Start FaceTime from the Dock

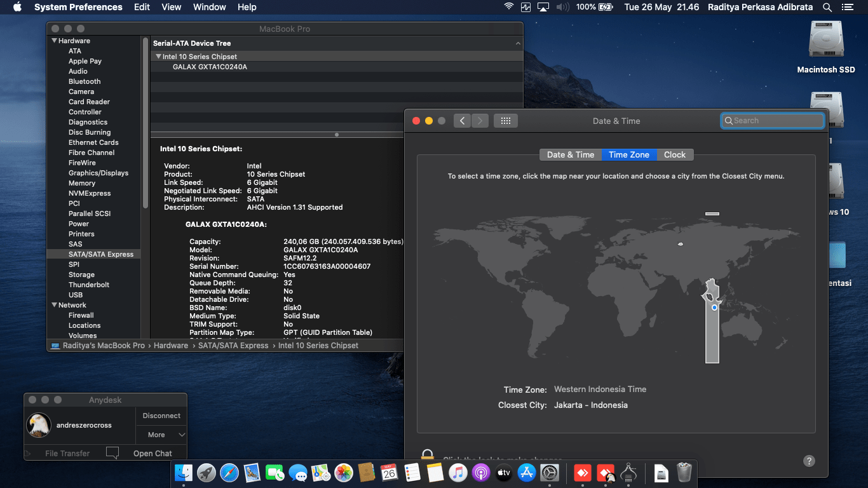(x=275, y=473)
